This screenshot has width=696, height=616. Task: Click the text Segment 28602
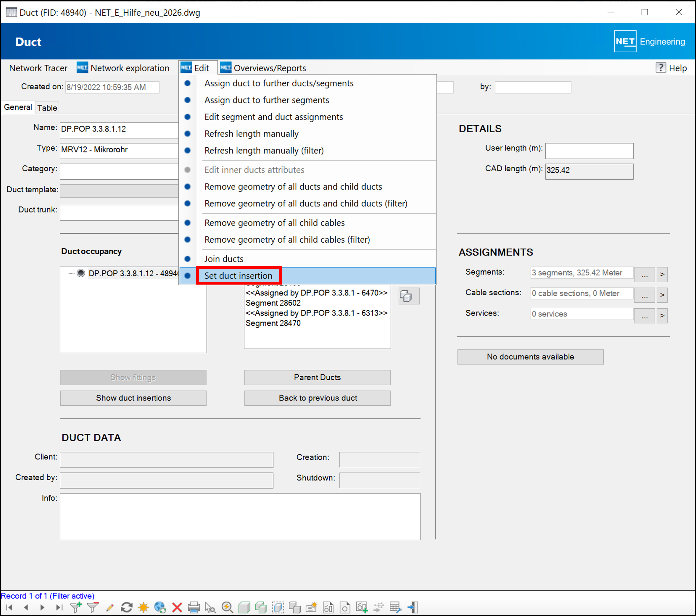pos(273,303)
